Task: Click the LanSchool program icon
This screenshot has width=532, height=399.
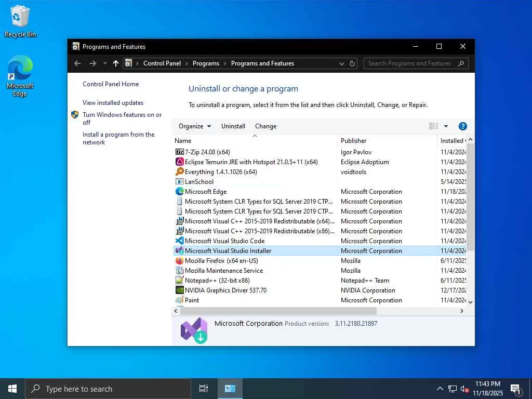Action: [x=179, y=181]
